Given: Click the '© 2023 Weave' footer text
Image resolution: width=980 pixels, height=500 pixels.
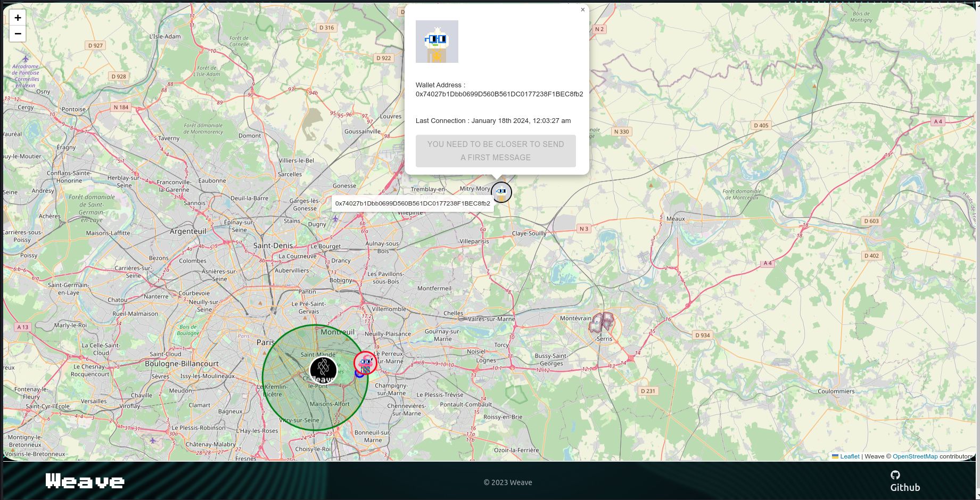Looking at the screenshot, I should tap(508, 482).
